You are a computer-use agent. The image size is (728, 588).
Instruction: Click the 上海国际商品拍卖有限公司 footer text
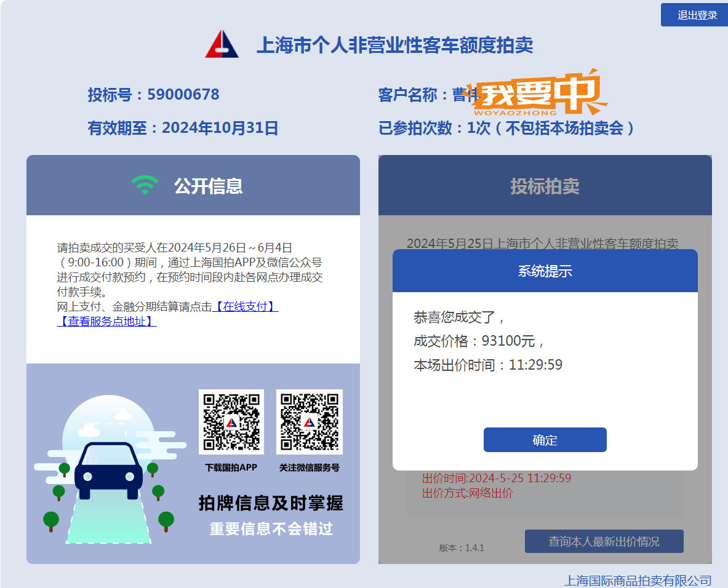(638, 580)
